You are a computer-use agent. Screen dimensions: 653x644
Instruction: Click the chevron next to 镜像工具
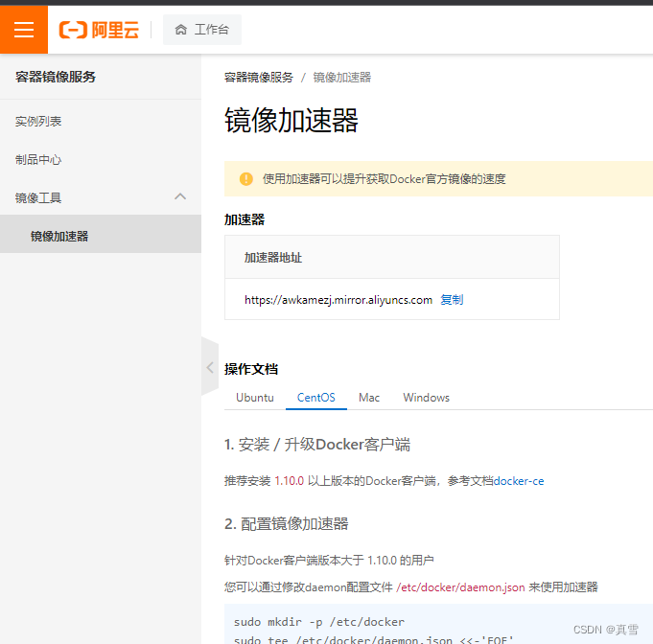click(180, 196)
